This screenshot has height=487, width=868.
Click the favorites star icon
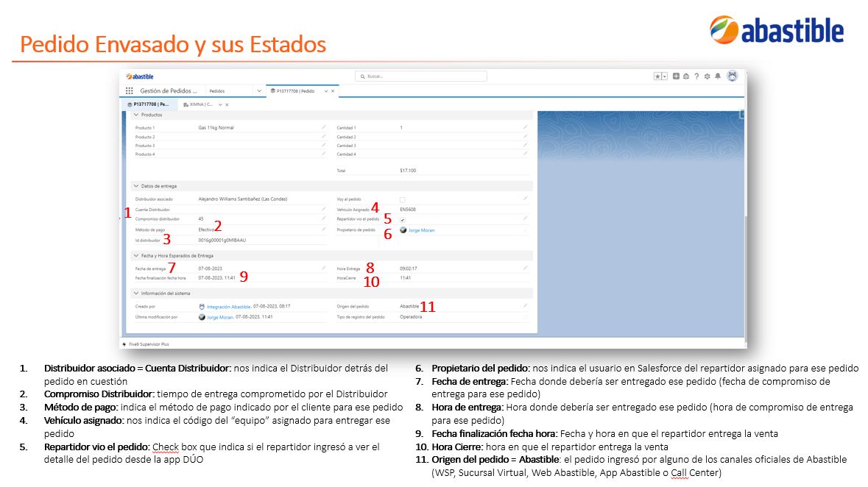pyautogui.click(x=657, y=77)
